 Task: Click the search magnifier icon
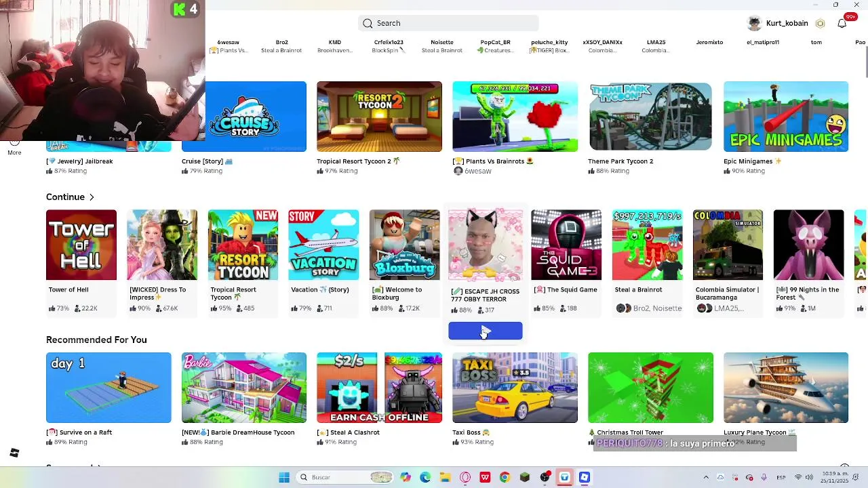[x=368, y=23]
